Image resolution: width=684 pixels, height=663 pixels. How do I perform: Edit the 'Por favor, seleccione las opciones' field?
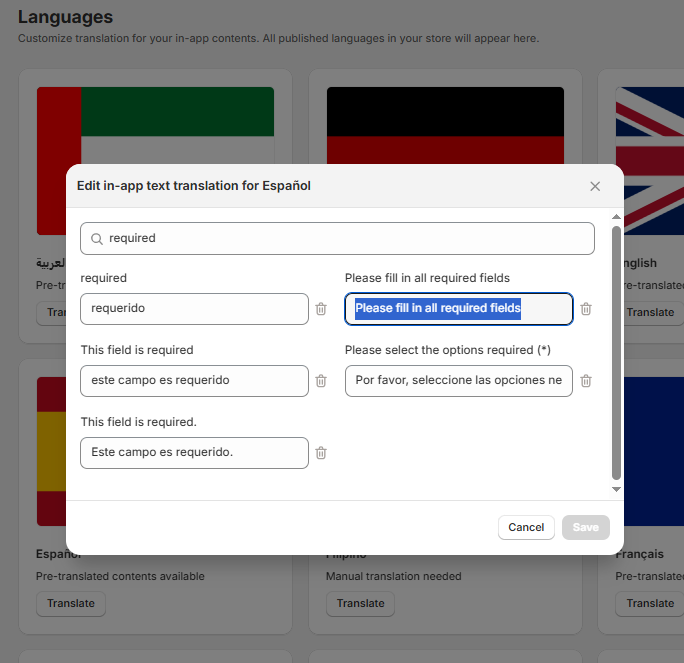coord(458,381)
